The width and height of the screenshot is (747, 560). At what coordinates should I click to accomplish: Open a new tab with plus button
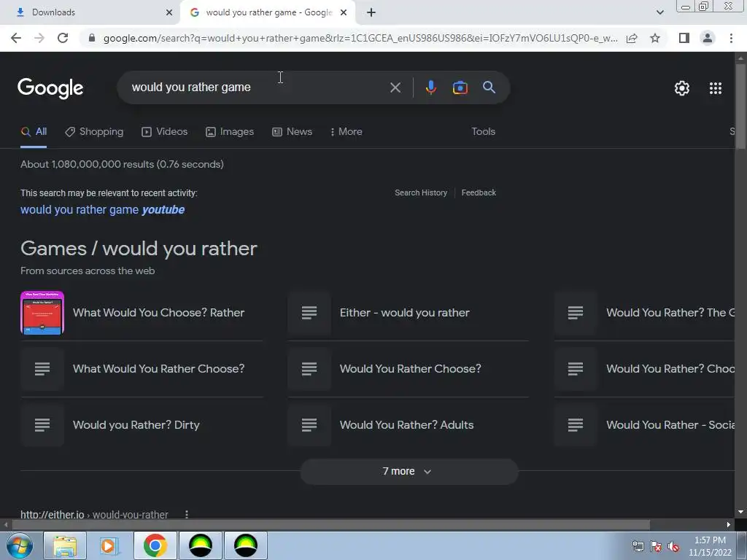pyautogui.click(x=371, y=12)
